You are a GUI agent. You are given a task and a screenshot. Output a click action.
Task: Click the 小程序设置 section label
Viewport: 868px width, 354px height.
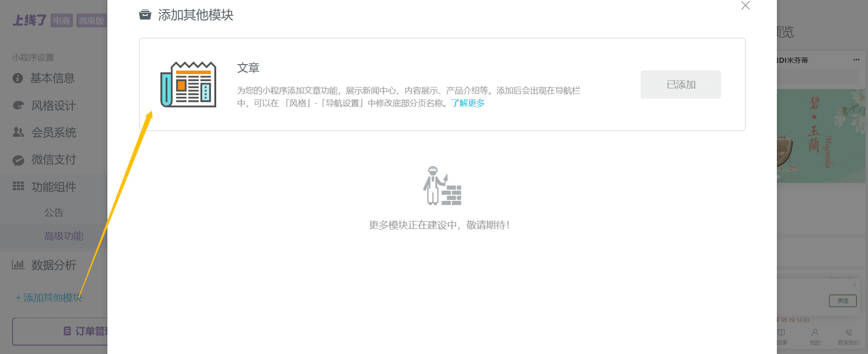[33, 58]
